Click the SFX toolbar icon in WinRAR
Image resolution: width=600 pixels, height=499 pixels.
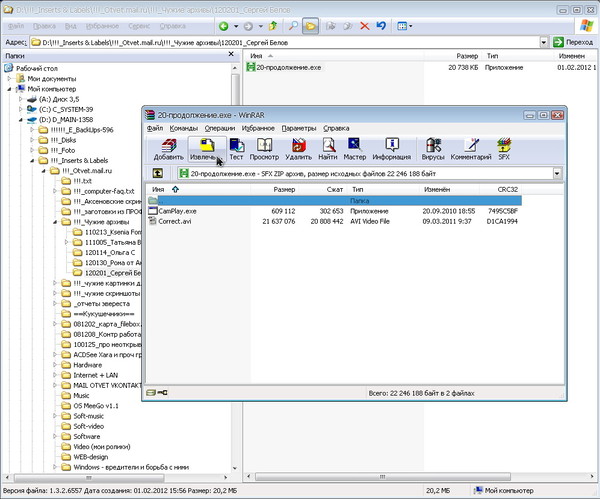(x=504, y=149)
